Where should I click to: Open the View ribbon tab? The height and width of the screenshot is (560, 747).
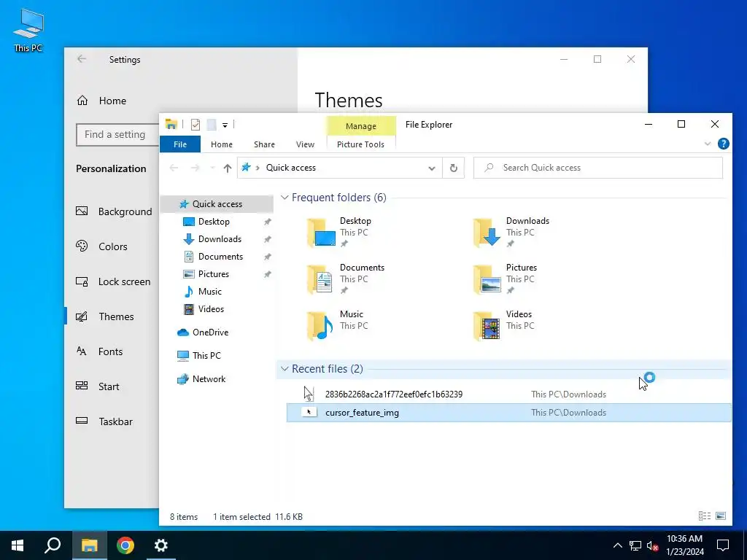(x=305, y=144)
